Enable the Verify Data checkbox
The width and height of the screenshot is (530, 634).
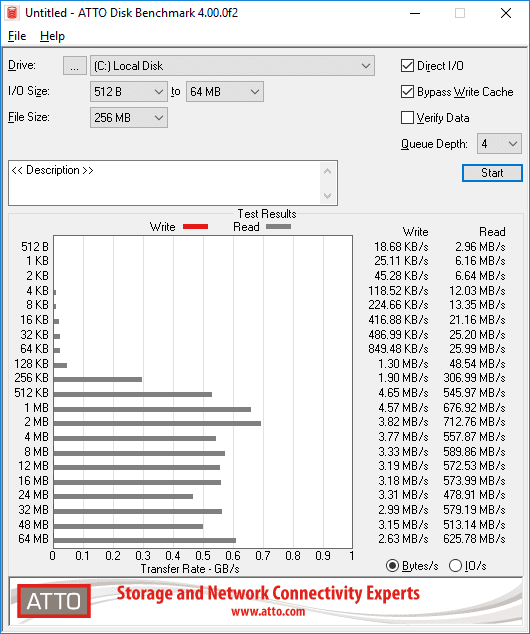click(x=407, y=118)
